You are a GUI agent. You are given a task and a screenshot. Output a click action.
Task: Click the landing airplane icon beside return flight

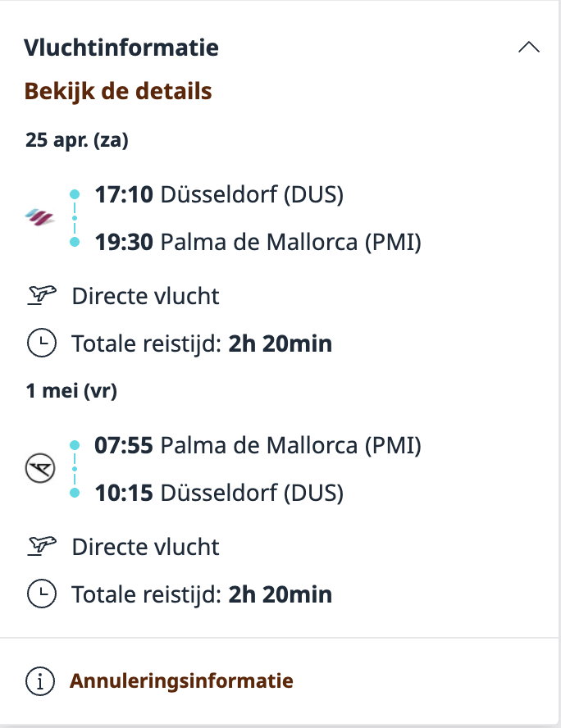39,468
